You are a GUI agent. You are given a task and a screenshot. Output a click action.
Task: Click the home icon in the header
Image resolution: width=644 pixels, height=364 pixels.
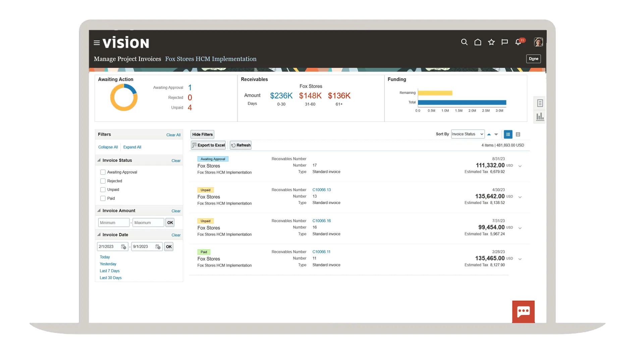point(478,42)
